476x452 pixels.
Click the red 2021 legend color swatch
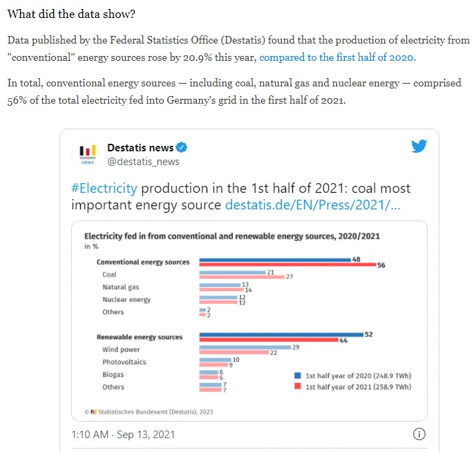click(x=297, y=387)
